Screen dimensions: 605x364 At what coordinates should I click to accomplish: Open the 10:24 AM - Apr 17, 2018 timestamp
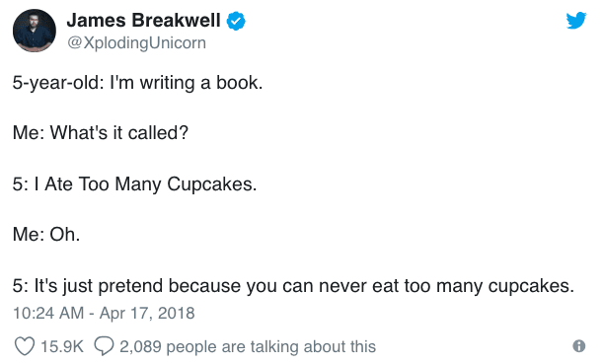pyautogui.click(x=104, y=313)
